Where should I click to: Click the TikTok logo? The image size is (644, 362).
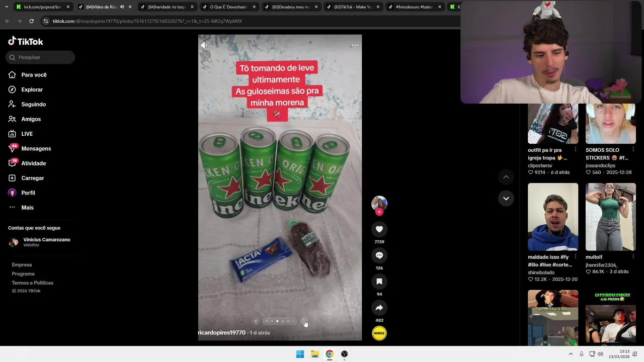(26, 41)
